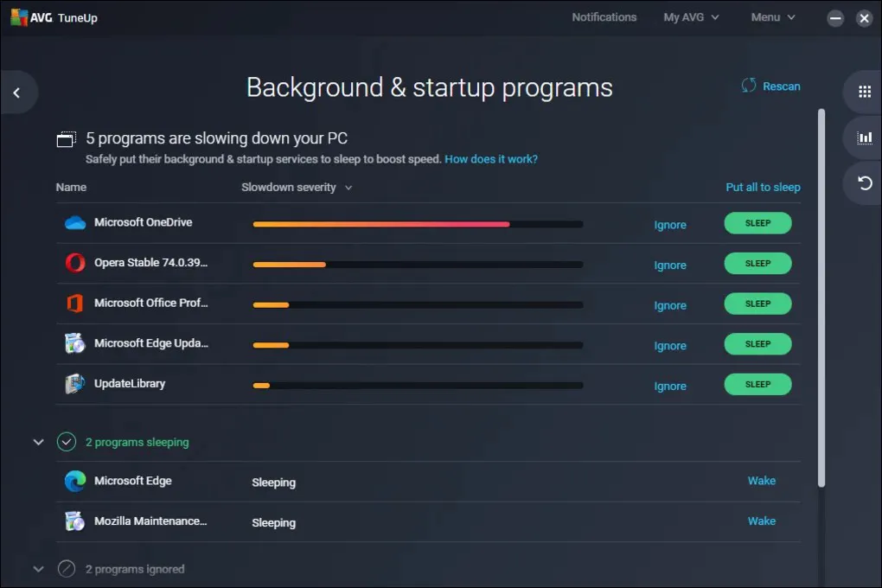882x588 pixels.
Task: Click the vertical scrollbar of the list
Action: tap(821, 294)
